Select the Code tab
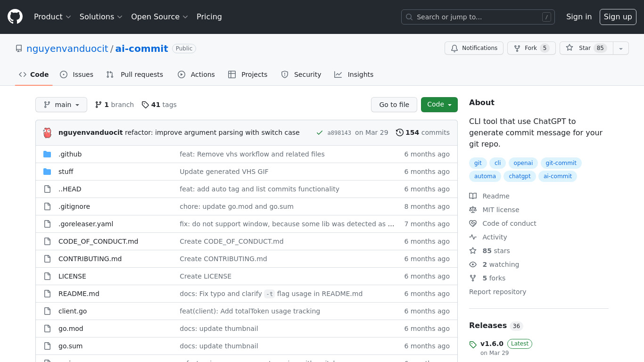This screenshot has height=362, width=644. click(x=34, y=74)
